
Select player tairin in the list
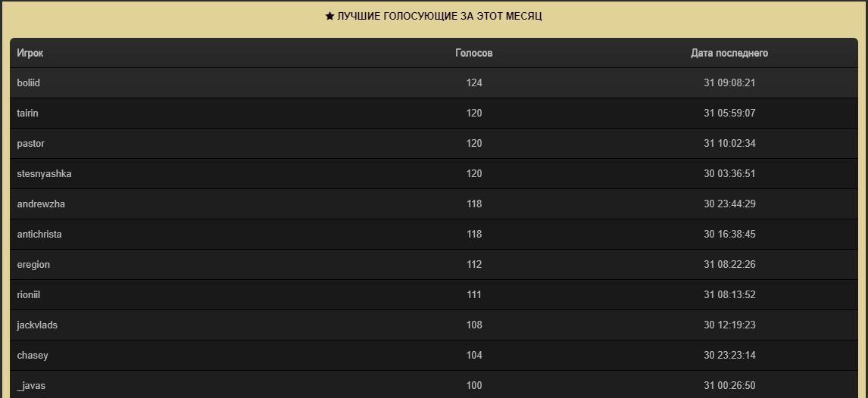pos(28,113)
